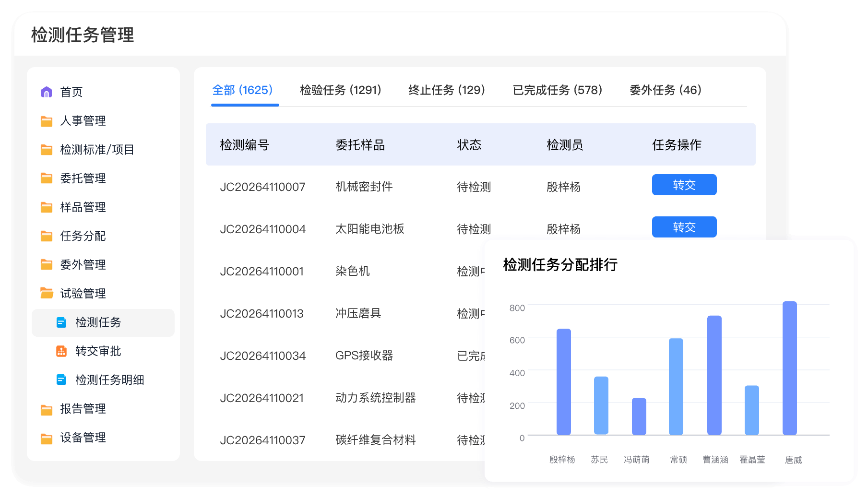Viewport: 868px width, 498px height.
Task: Click the home icon beside 首页
Action: click(x=47, y=92)
